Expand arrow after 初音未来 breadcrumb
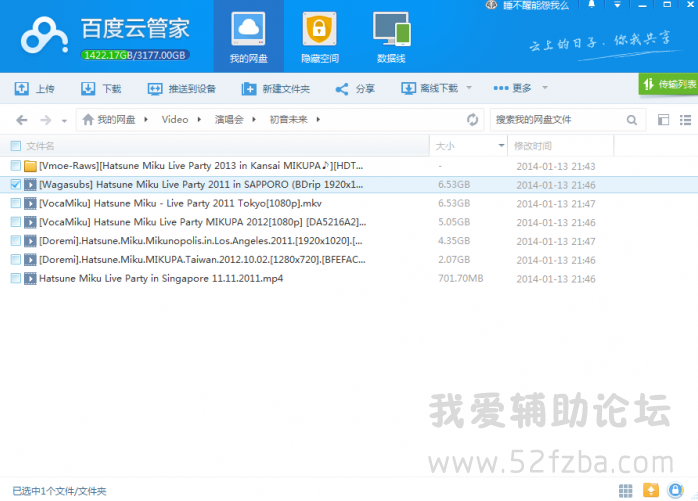 pyautogui.click(x=318, y=119)
